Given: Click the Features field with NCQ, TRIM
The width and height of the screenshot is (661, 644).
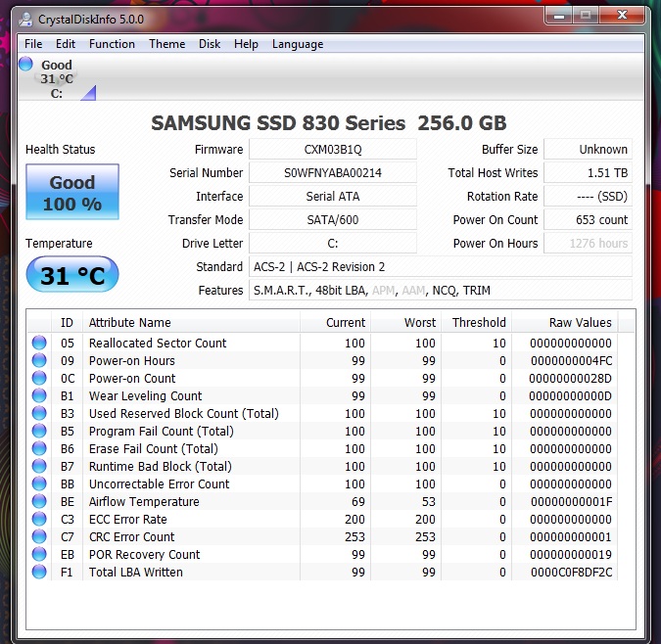Looking at the screenshot, I should (x=441, y=291).
